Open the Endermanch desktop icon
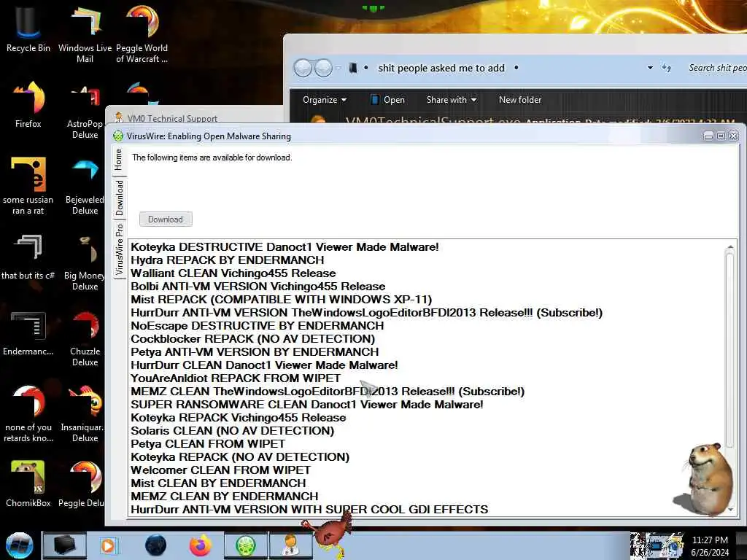747x560 pixels. pyautogui.click(x=28, y=333)
